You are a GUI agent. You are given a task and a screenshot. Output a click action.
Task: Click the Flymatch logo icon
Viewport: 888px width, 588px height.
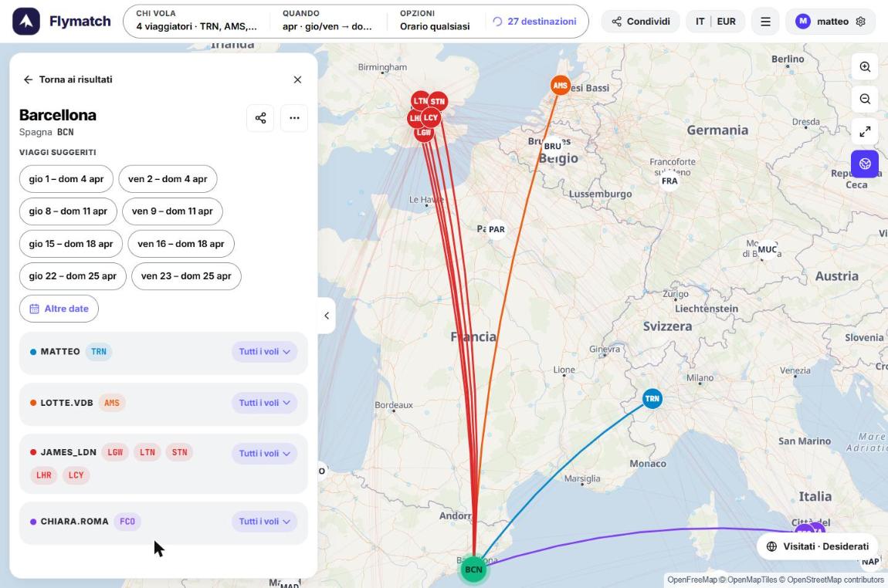click(26, 22)
